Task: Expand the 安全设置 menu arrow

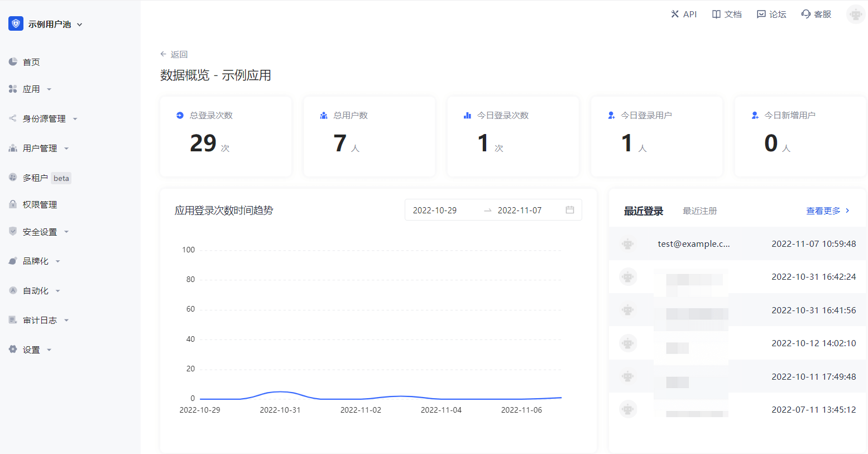Action: point(66,232)
